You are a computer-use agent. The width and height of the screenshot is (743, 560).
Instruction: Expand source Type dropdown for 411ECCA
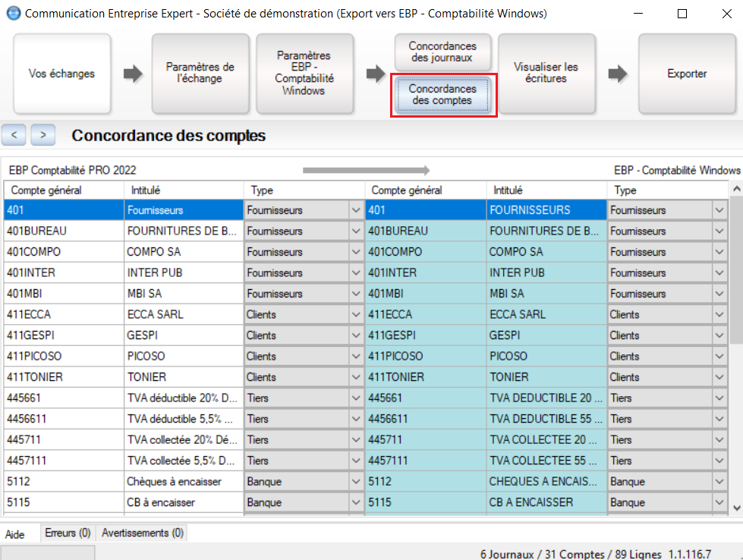[356, 315]
